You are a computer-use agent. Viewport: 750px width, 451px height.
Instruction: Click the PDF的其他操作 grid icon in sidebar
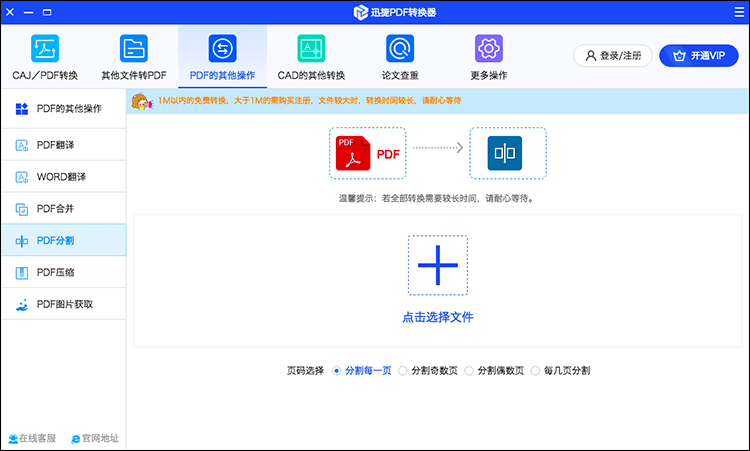(x=22, y=109)
